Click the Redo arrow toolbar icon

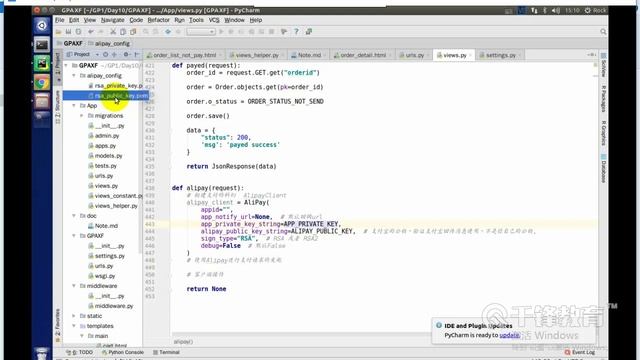click(x=100, y=32)
